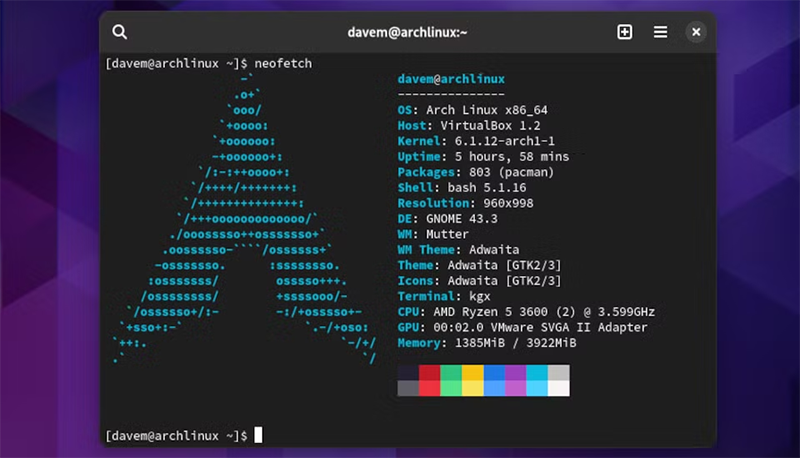This screenshot has width=800, height=458.
Task: Select the Uptime: 5 hours, 58 mins line
Action: (x=483, y=157)
